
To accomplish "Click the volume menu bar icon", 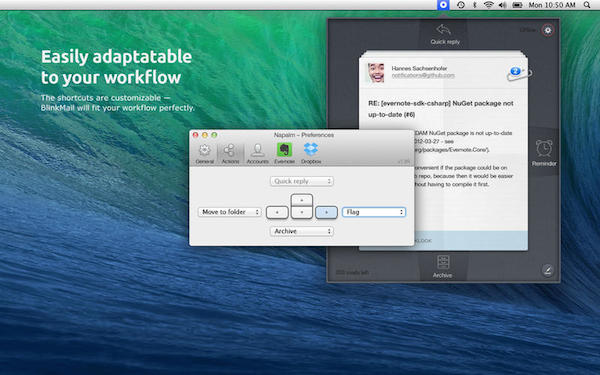I will (502, 5).
